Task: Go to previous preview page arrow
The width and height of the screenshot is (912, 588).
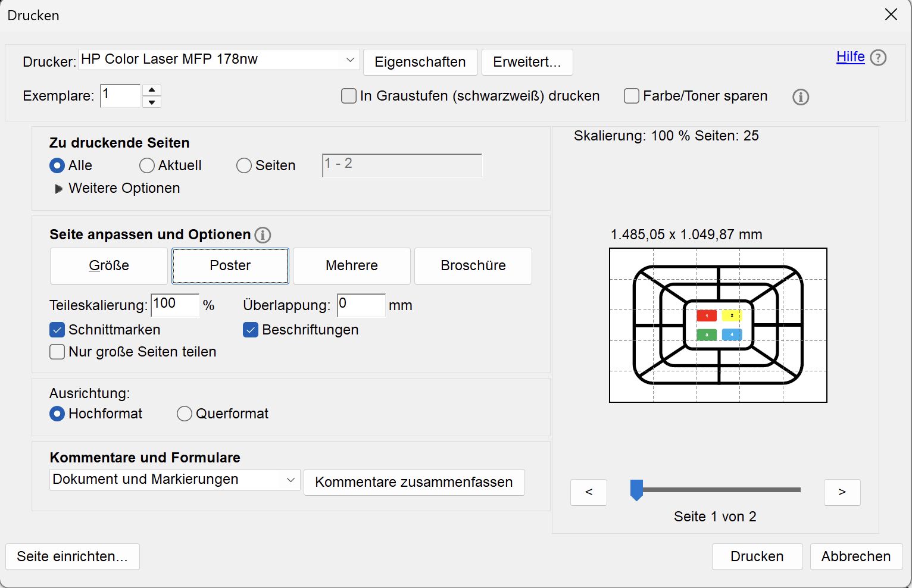Action: [589, 492]
